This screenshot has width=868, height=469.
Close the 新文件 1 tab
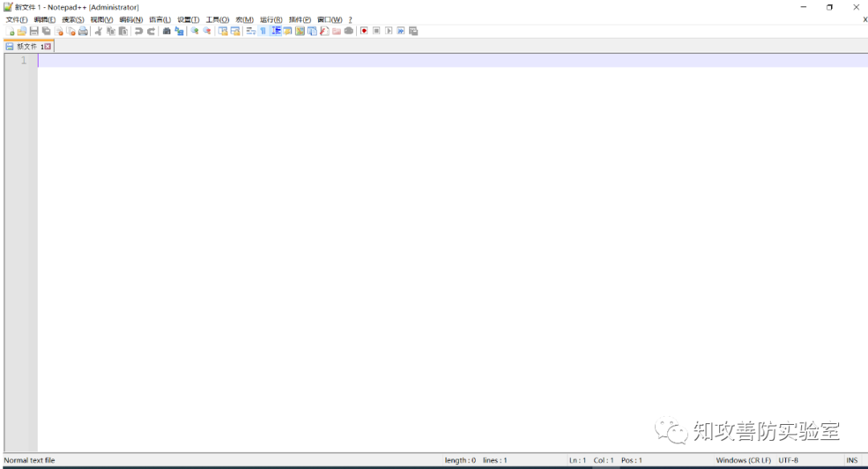pos(47,47)
